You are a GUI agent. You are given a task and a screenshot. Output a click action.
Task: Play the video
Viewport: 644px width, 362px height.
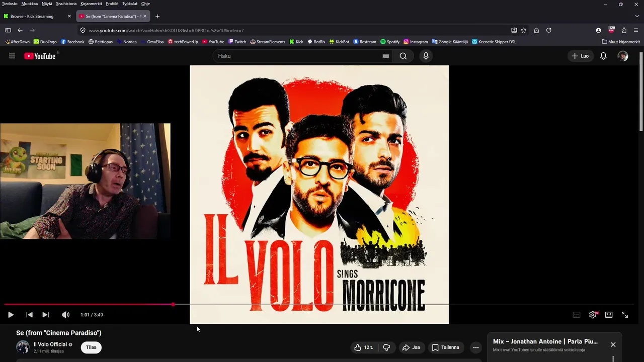[11, 315]
